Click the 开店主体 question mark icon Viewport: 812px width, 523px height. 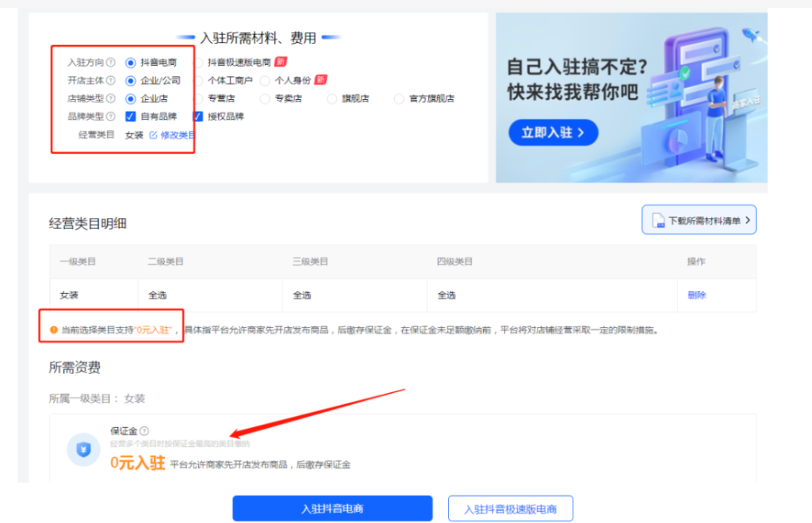click(x=109, y=78)
